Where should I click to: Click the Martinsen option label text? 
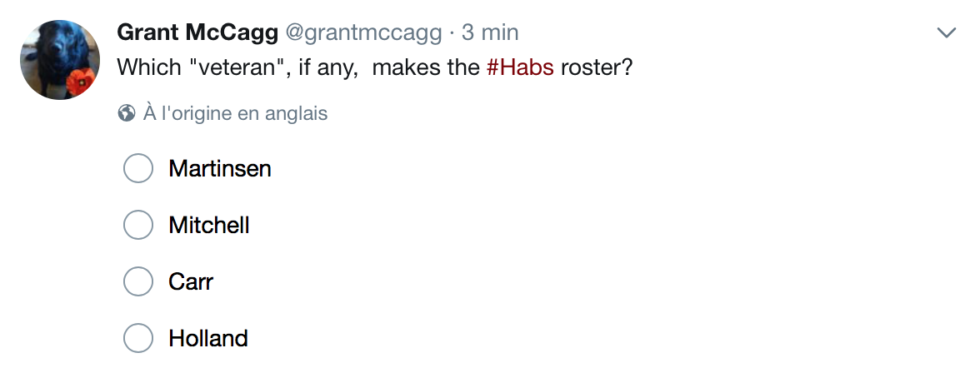click(x=220, y=168)
